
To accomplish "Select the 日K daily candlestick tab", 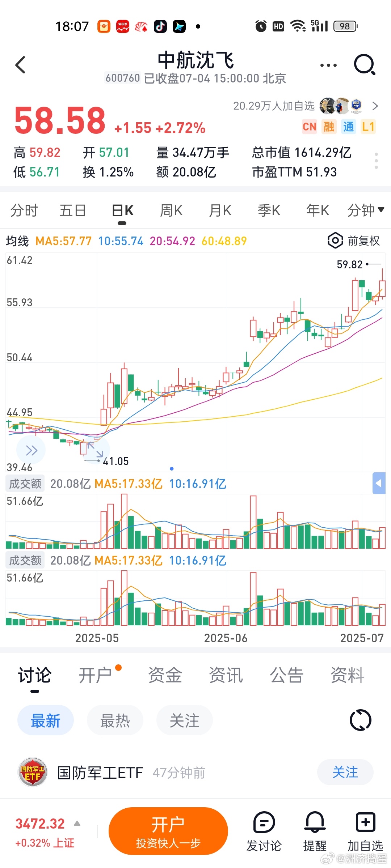I will (x=122, y=210).
